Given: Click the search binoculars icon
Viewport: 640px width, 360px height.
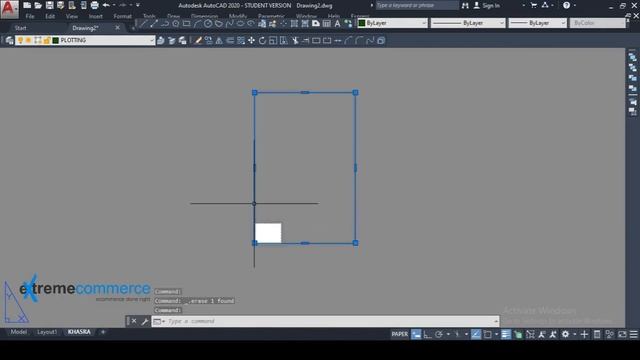Looking at the screenshot, I should pos(465,5).
